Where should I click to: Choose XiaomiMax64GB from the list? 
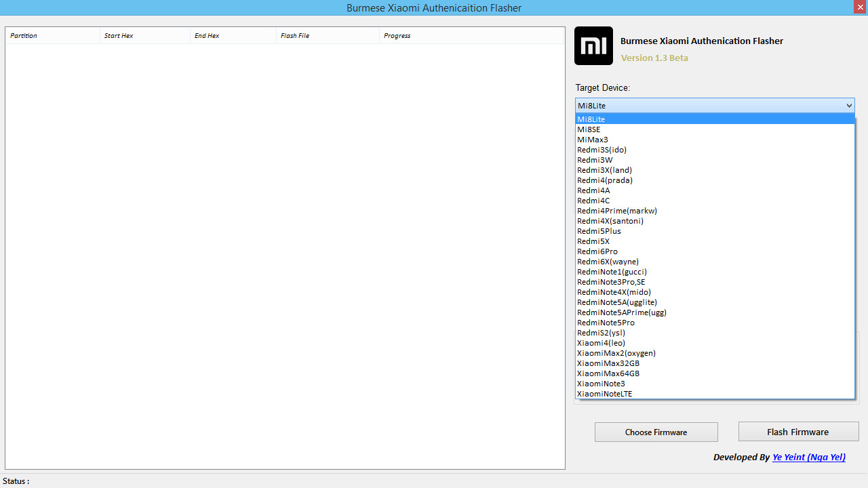(715, 373)
